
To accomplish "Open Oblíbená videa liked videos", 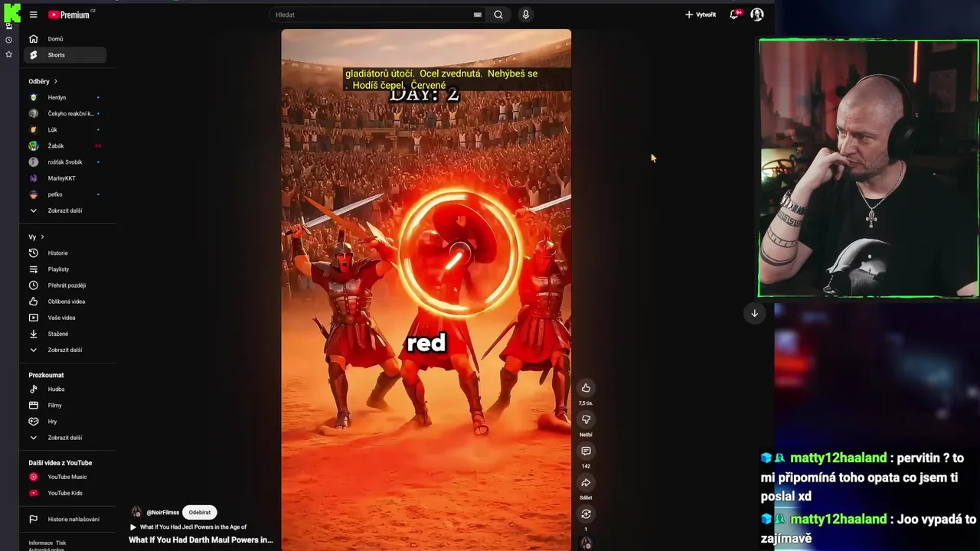I will (65, 302).
